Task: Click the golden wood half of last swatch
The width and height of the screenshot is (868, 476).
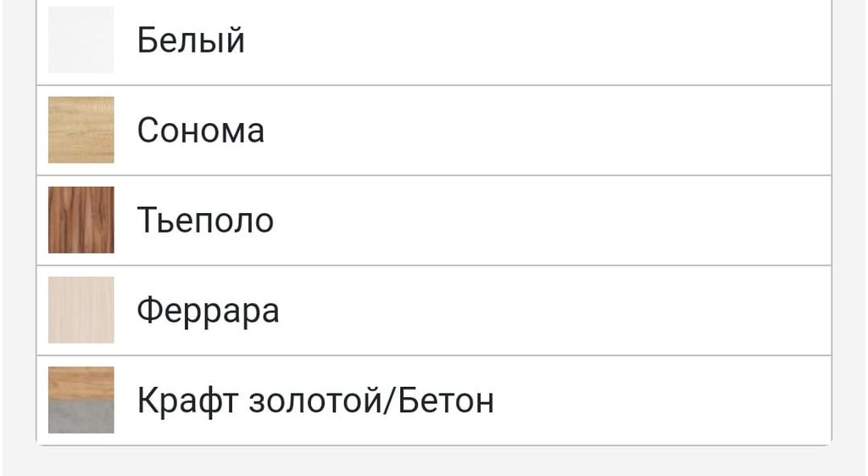Action: tap(81, 382)
